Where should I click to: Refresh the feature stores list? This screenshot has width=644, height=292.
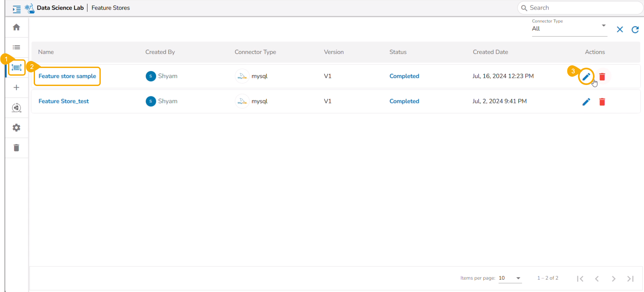coord(635,30)
